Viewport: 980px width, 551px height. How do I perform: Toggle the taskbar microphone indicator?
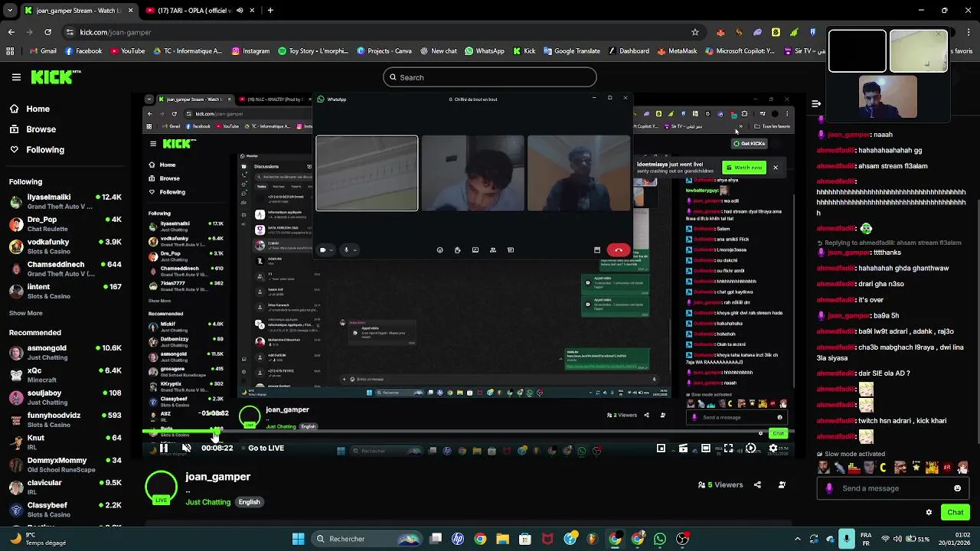847,539
